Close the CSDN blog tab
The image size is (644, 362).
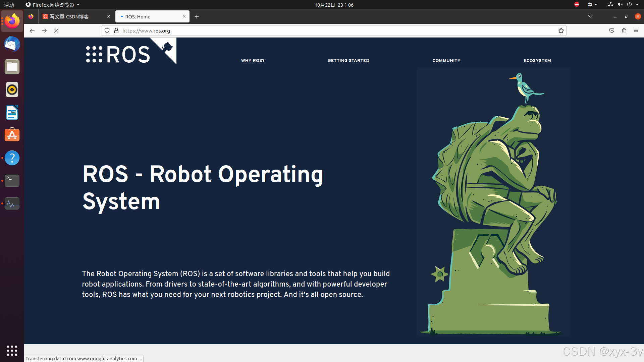point(109,16)
